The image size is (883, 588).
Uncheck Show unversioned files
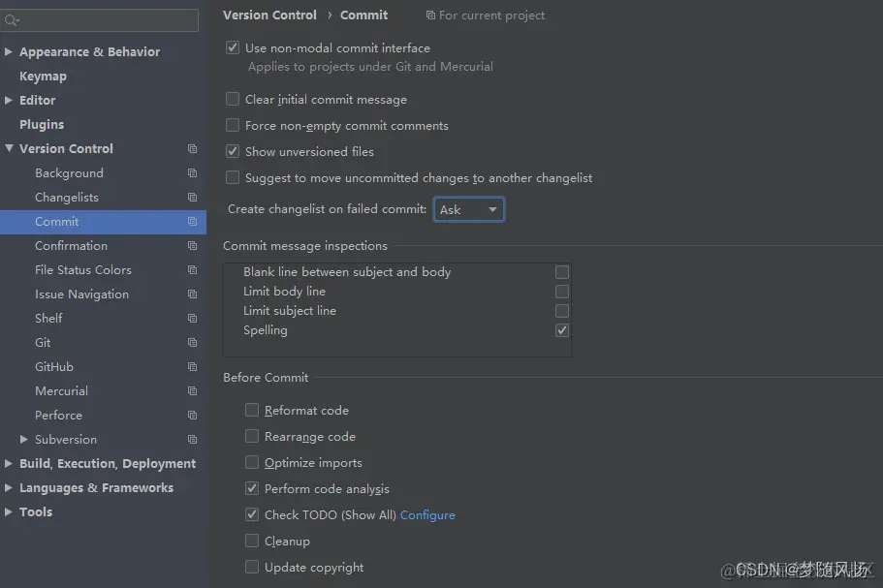pos(233,151)
